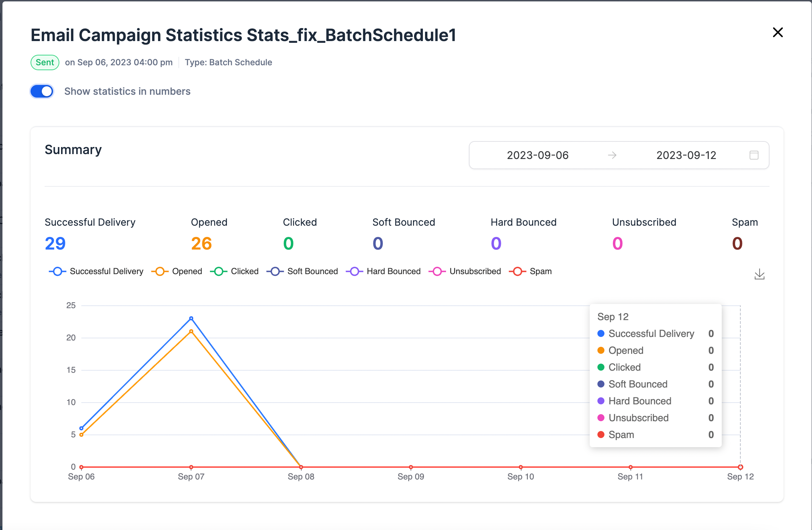The image size is (812, 530).
Task: Click Successful Delivery count 29
Action: pos(55,244)
